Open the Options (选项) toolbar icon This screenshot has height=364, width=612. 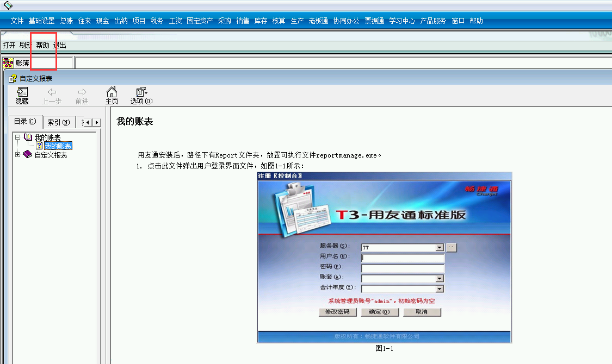[x=141, y=92]
